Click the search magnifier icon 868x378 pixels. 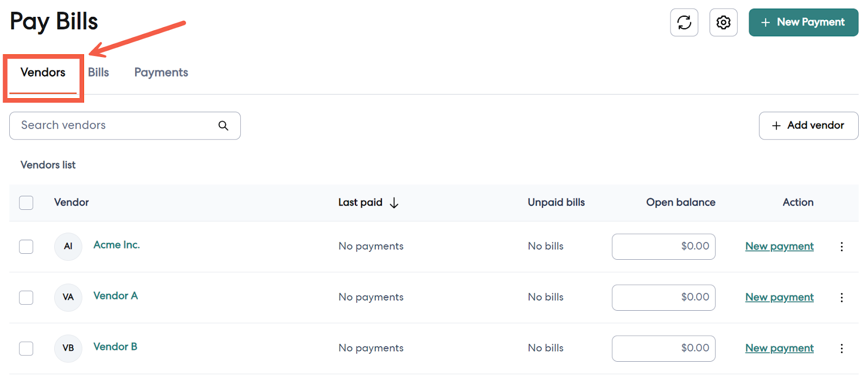point(223,125)
